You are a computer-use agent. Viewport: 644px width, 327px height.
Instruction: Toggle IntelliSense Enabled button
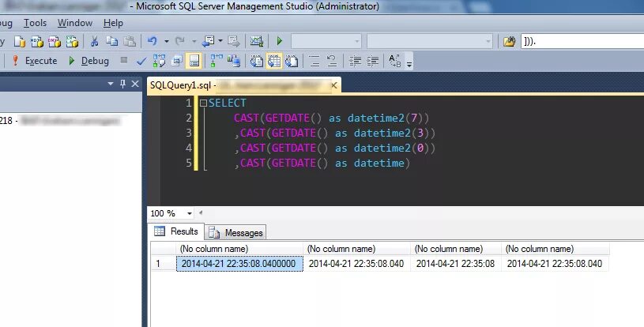[x=194, y=61]
